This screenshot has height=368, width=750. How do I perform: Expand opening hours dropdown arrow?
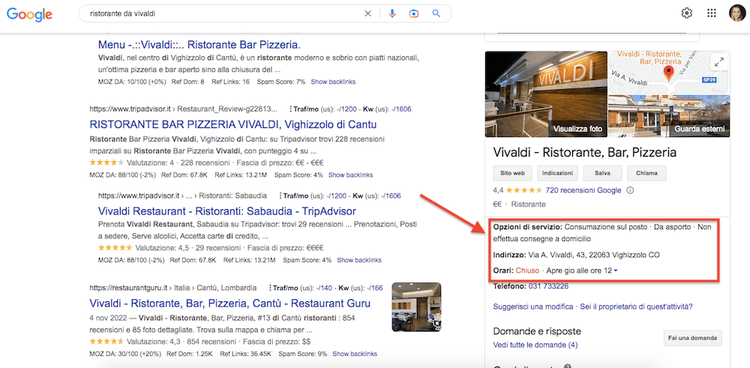pos(616,271)
